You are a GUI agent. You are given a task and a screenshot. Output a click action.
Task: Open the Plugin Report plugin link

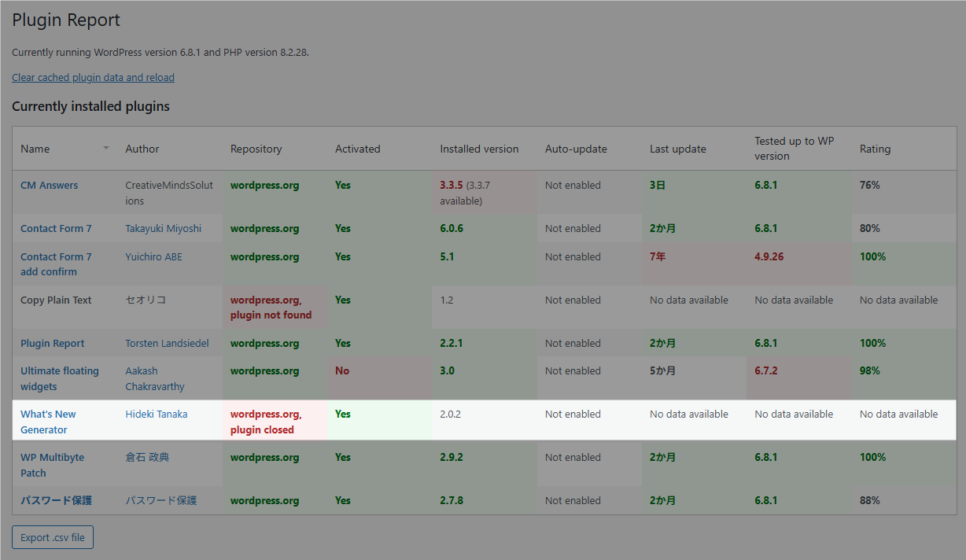point(53,344)
